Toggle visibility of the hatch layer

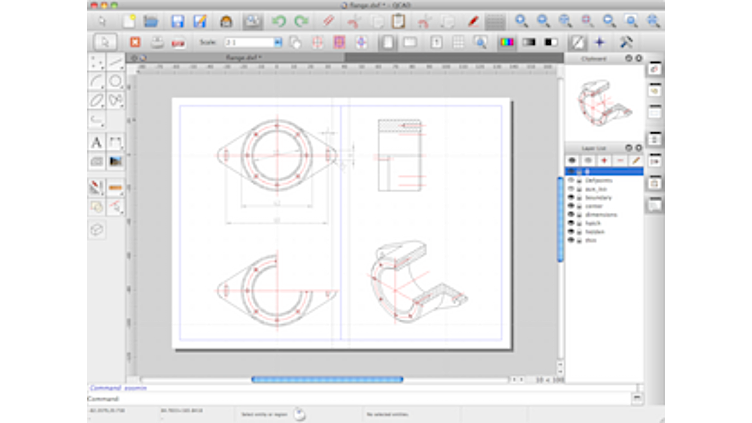pos(571,222)
